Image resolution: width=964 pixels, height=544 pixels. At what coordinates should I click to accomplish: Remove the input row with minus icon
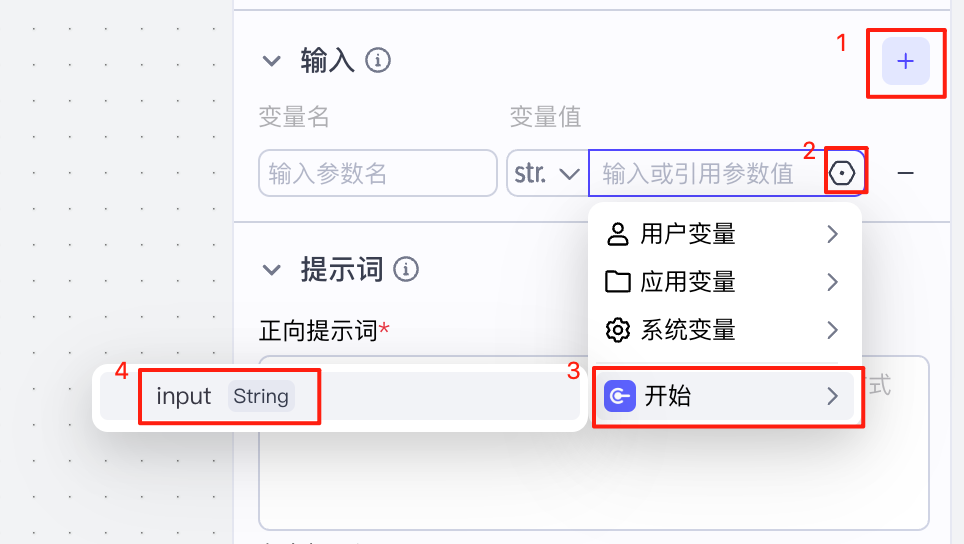[906, 173]
